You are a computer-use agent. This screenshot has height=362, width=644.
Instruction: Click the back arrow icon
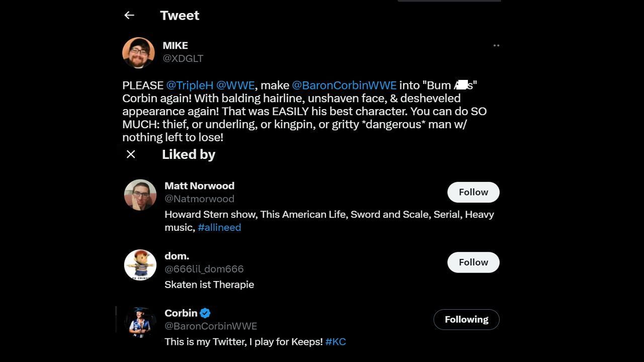[x=129, y=15]
